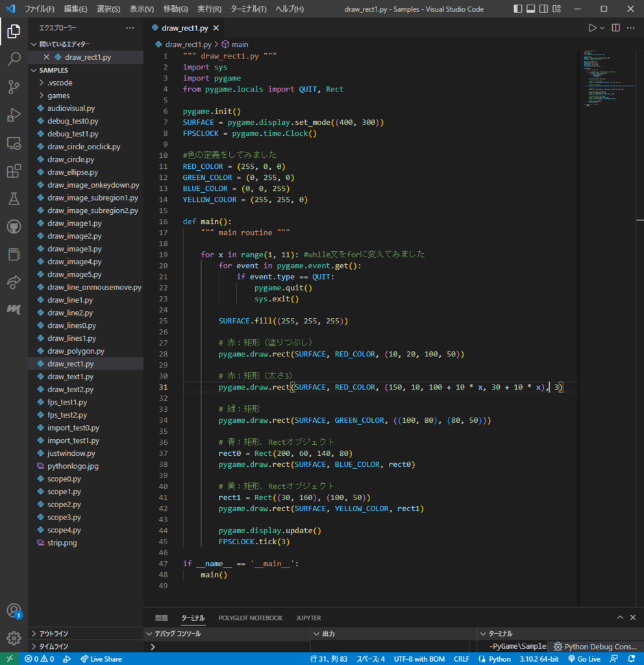Image resolution: width=644 pixels, height=665 pixels.
Task: Show errors and warnings count in status bar
Action: [x=39, y=659]
